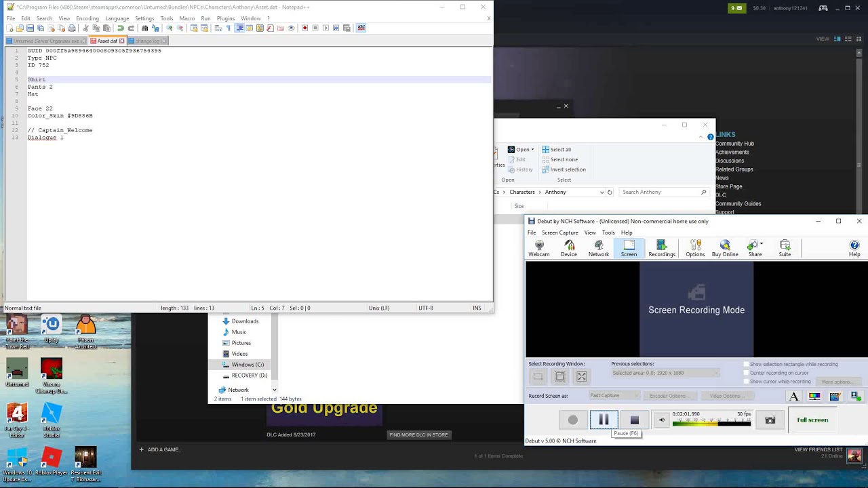The height and width of the screenshot is (488, 868).
Task: Click the snapshot camera icon in Debut
Action: pos(770,420)
